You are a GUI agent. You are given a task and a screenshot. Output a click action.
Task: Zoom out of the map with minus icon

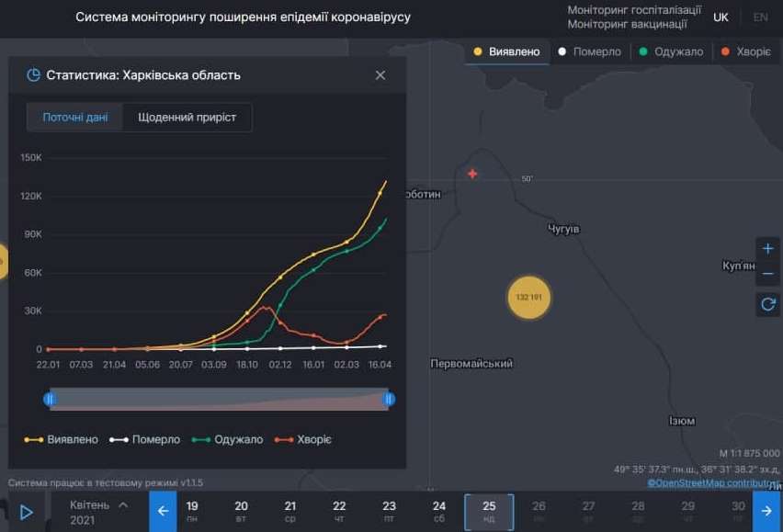pos(767,272)
